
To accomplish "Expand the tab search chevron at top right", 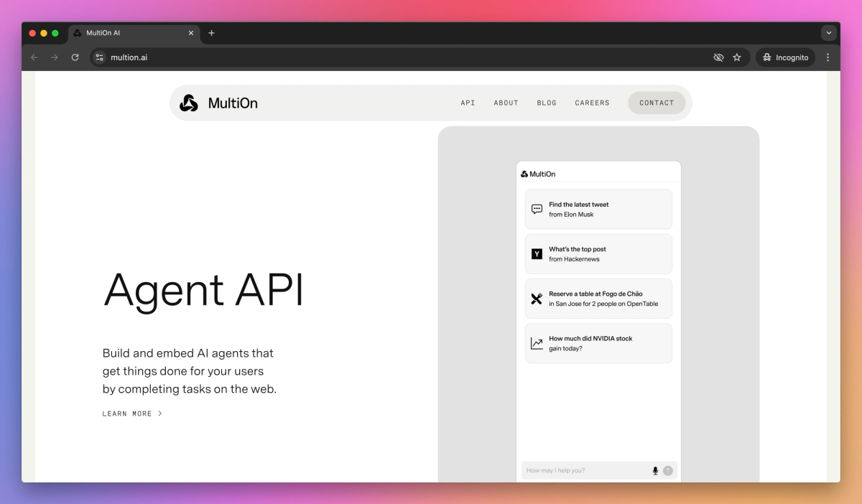I will point(829,32).
